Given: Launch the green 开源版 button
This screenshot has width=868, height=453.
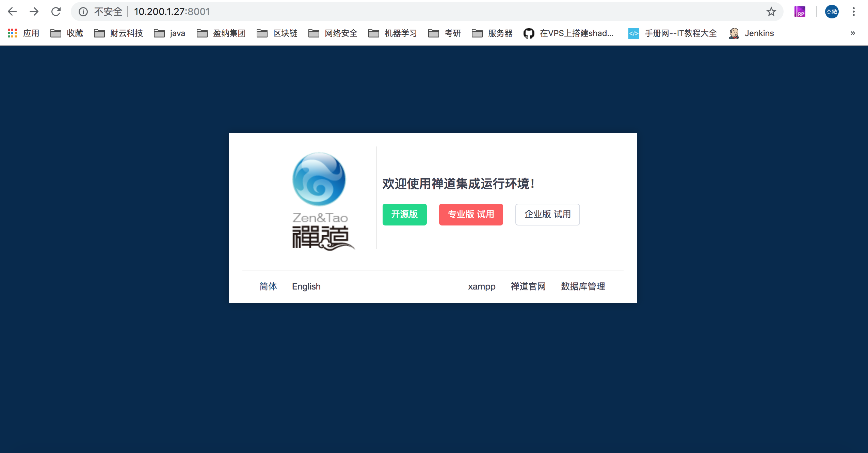Looking at the screenshot, I should [404, 214].
